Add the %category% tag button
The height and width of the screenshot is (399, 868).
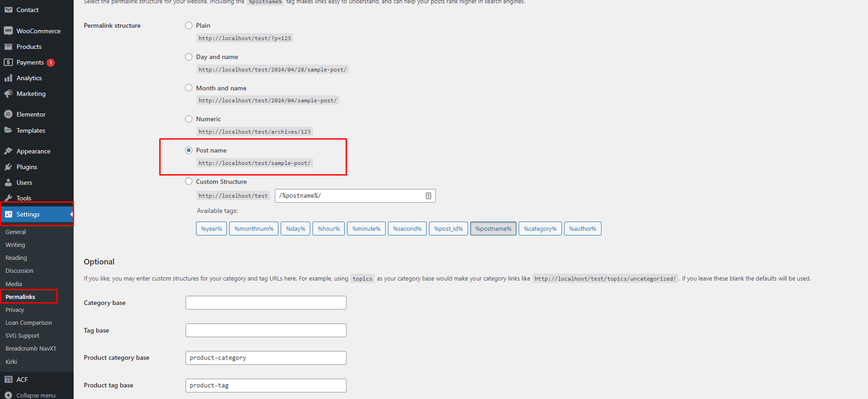[540, 229]
